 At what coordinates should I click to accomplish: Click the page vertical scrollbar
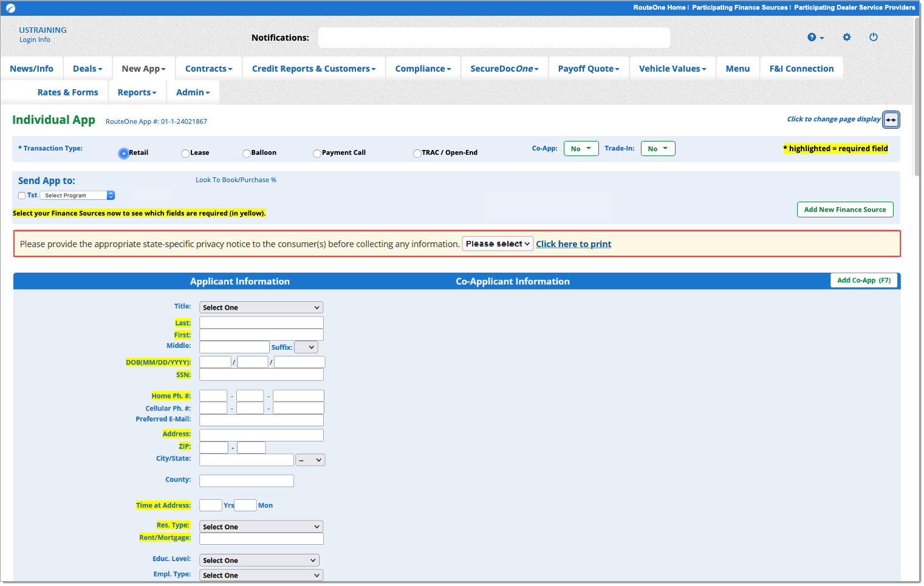917,97
